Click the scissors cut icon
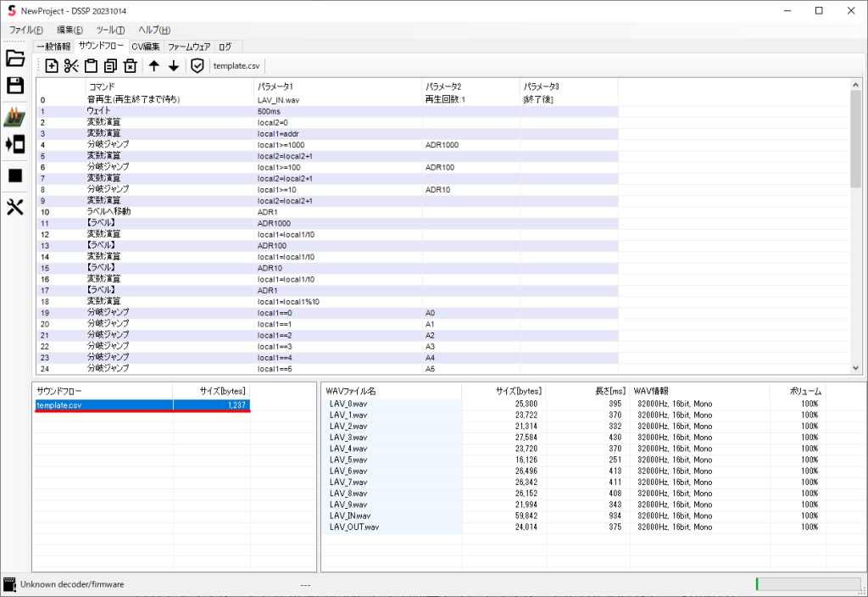The height and width of the screenshot is (597, 868). point(71,66)
